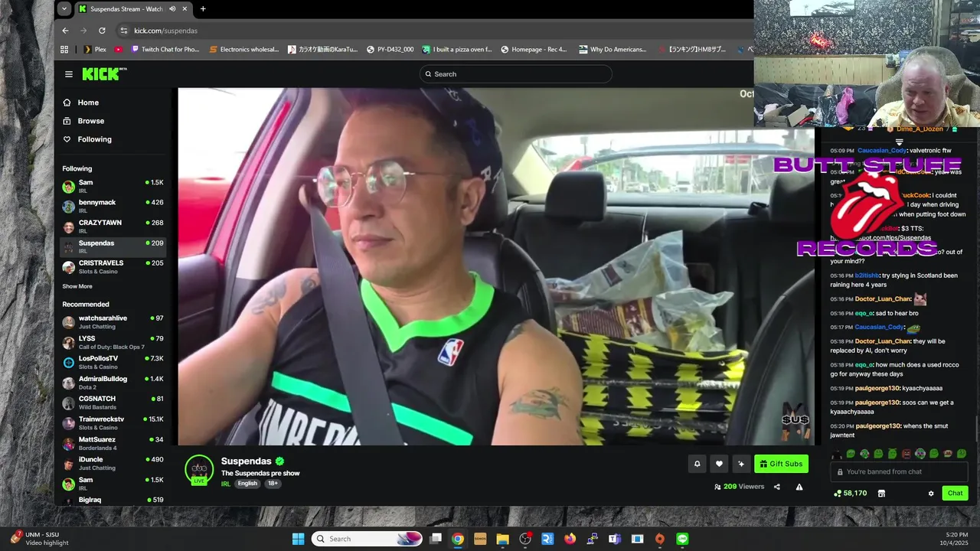This screenshot has width=980, height=551.
Task: Report stream using warning triangle icon
Action: tap(799, 487)
